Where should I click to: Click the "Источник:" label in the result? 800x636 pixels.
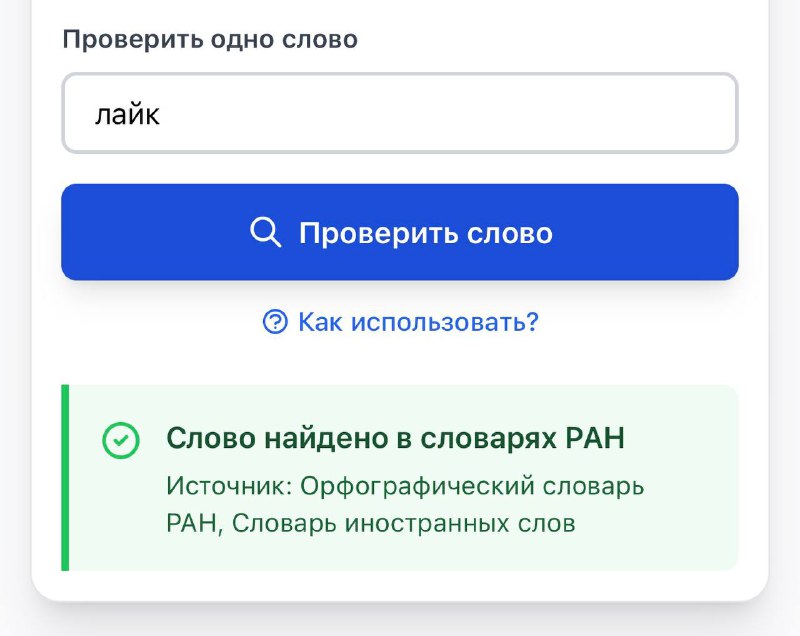pos(228,486)
